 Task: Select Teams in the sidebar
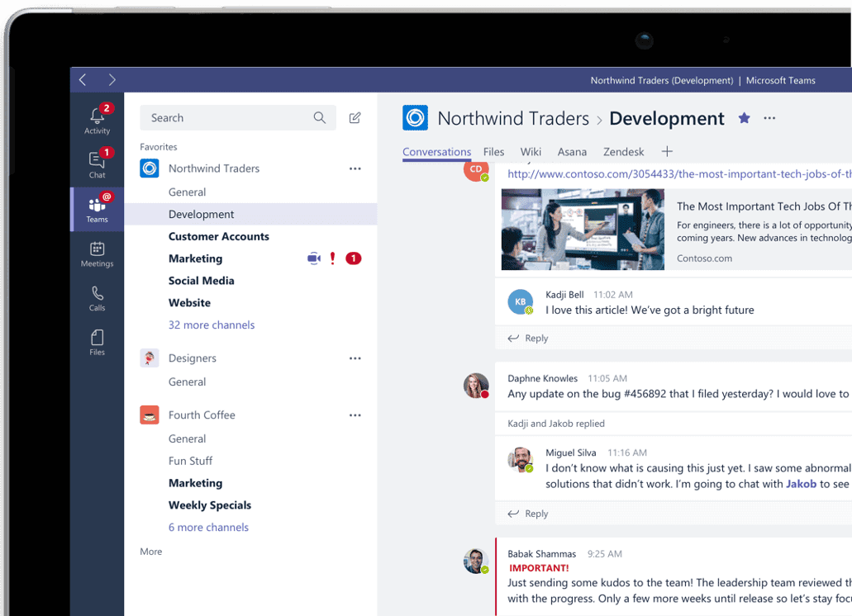(x=98, y=208)
